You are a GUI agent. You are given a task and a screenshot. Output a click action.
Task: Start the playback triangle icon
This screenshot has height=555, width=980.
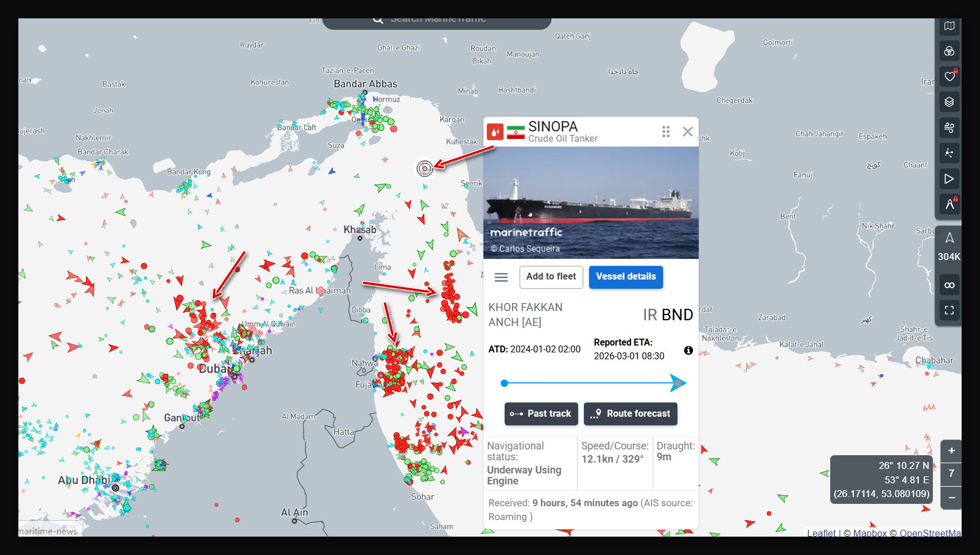point(950,178)
